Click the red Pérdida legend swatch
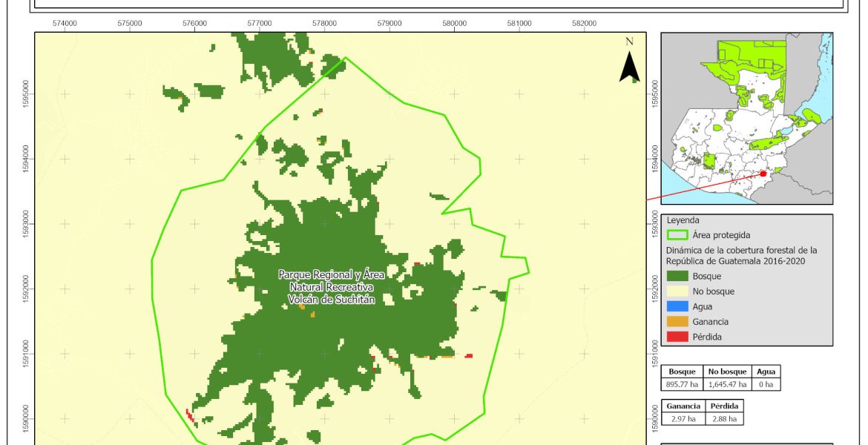This screenshot has height=445, width=868. click(x=677, y=337)
